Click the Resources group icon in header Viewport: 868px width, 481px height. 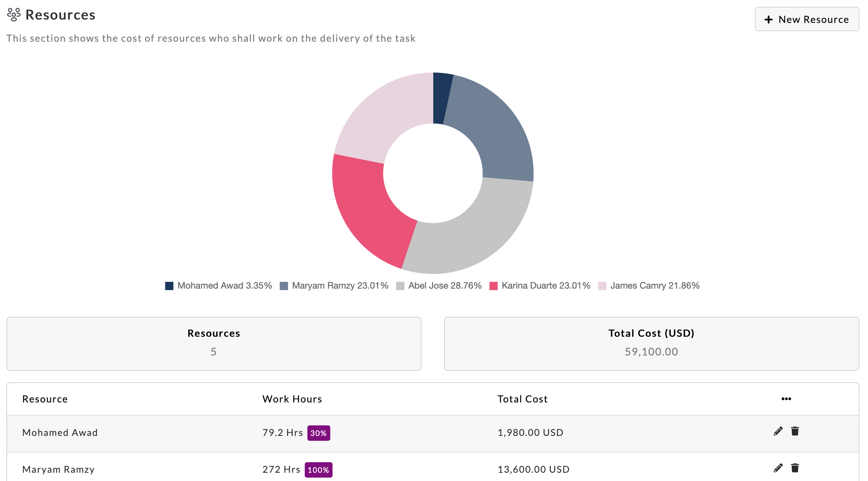[x=14, y=15]
